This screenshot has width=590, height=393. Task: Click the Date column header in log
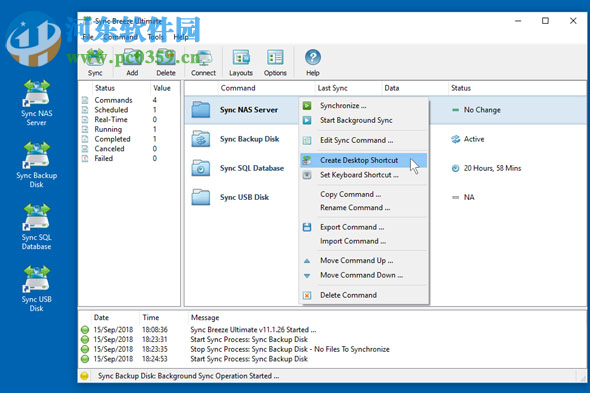click(x=101, y=318)
